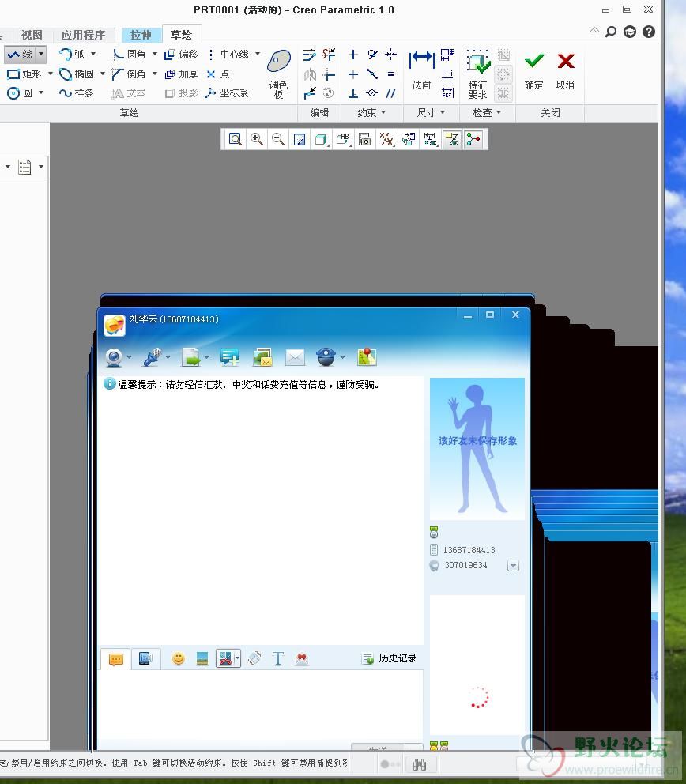Click the envelope email icon in chat
Screen dimensions: 686x784
[295, 357]
